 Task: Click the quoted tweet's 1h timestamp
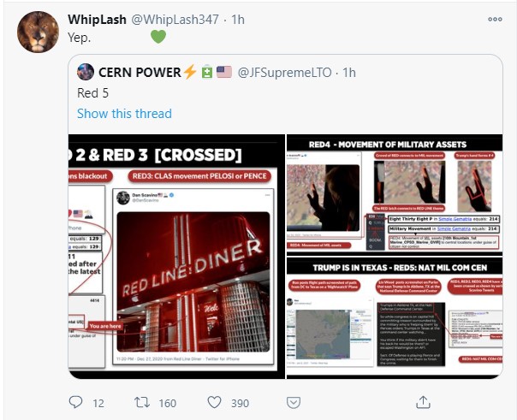(349, 73)
